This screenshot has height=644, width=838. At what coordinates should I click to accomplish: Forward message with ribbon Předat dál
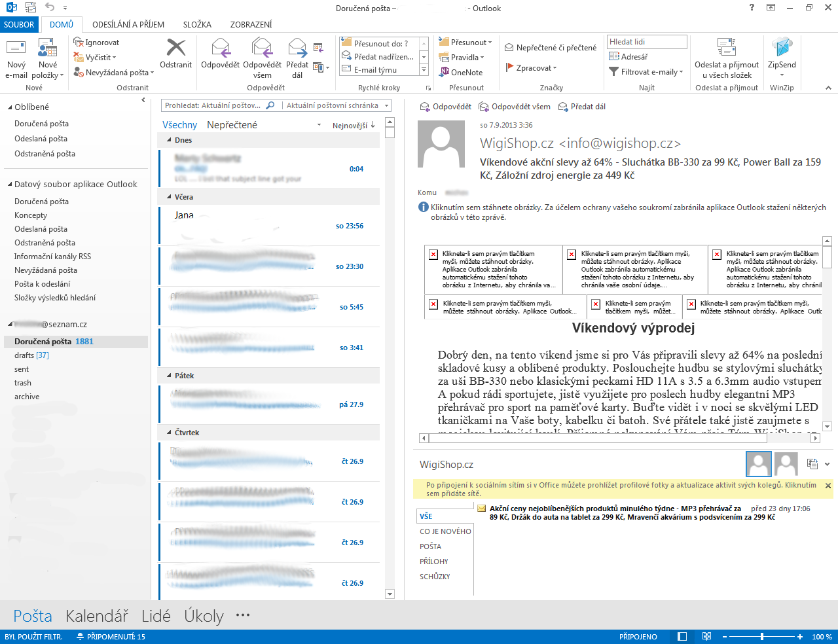tap(297, 59)
